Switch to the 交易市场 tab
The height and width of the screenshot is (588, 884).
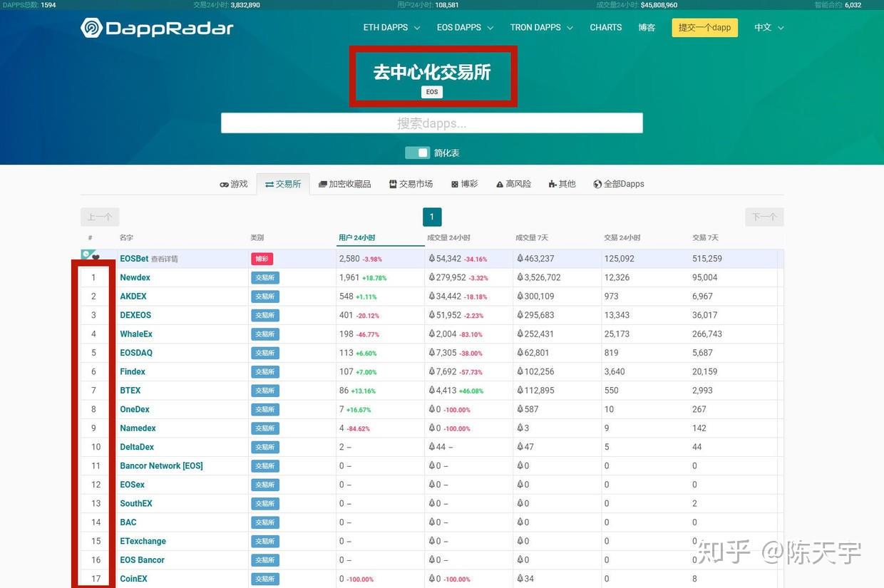(x=411, y=184)
